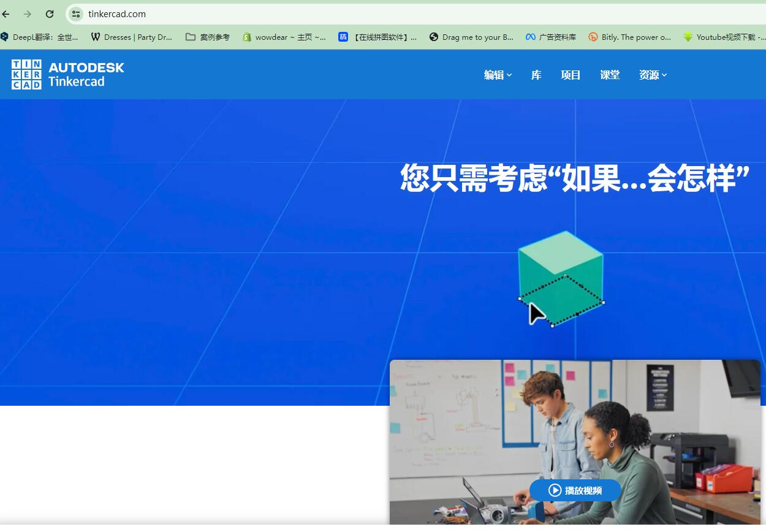Click the tinkercad.com address bar

pos(368,14)
